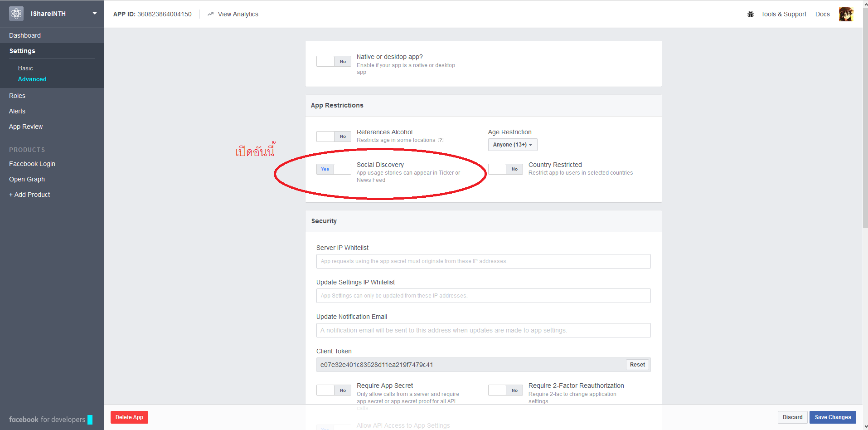Toggle Country Restricted switch
Screen dimensions: 868x430
click(x=505, y=169)
